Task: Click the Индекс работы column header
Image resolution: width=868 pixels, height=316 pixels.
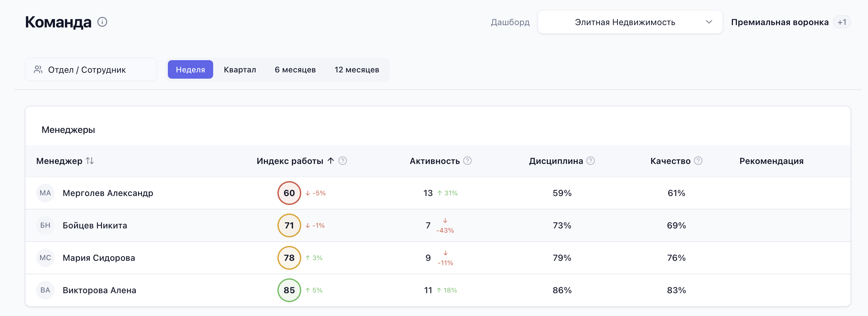Action: (x=290, y=161)
